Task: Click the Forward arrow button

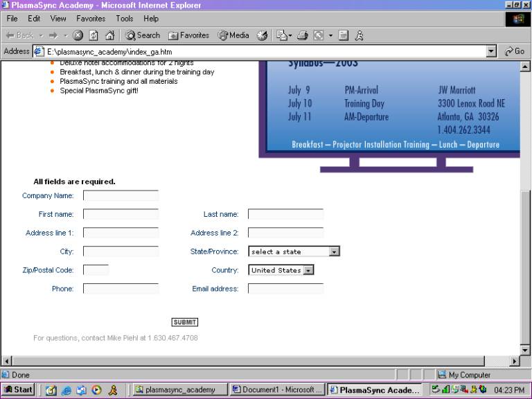Action: [x=53, y=35]
